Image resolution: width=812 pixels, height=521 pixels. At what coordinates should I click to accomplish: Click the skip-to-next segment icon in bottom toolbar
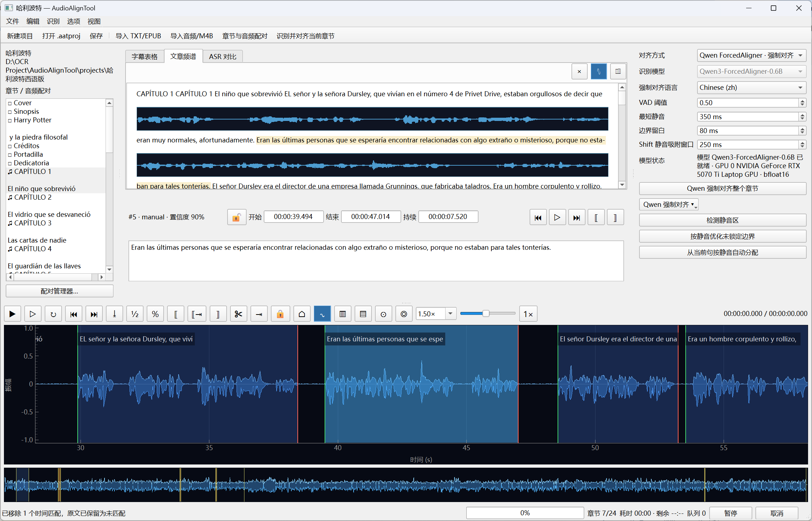coord(94,314)
